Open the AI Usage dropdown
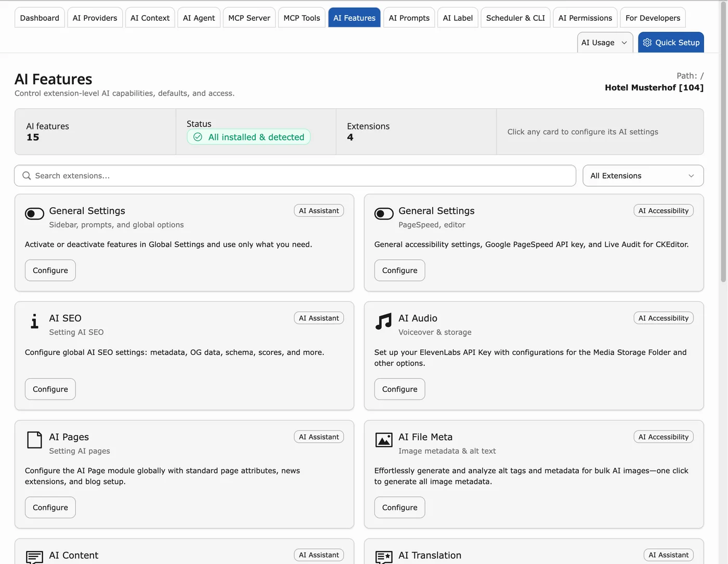 tap(605, 43)
